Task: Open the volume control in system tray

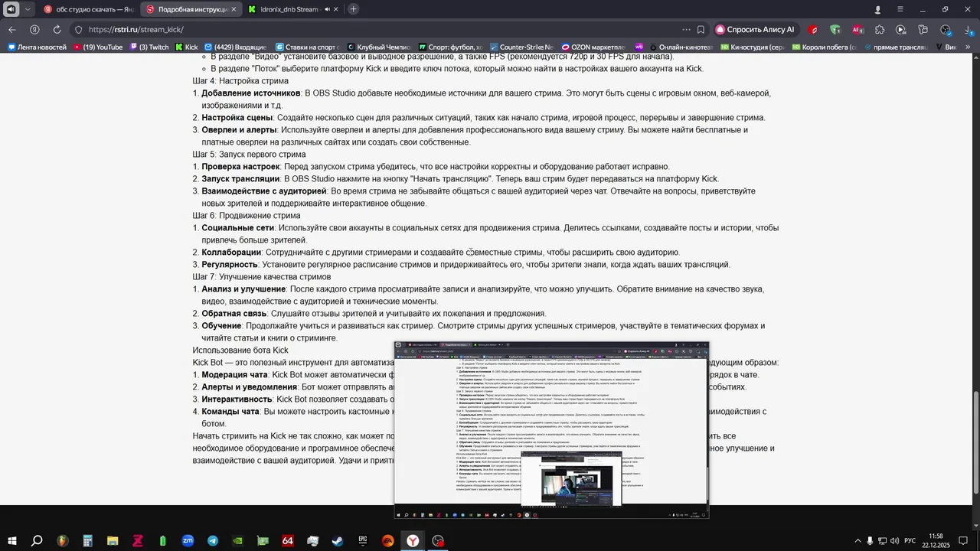Action: click(x=895, y=541)
